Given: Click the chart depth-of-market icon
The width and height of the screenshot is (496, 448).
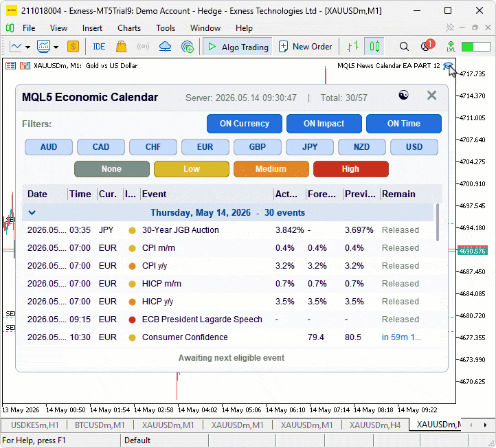Looking at the screenshot, I should pyautogui.click(x=10, y=66).
